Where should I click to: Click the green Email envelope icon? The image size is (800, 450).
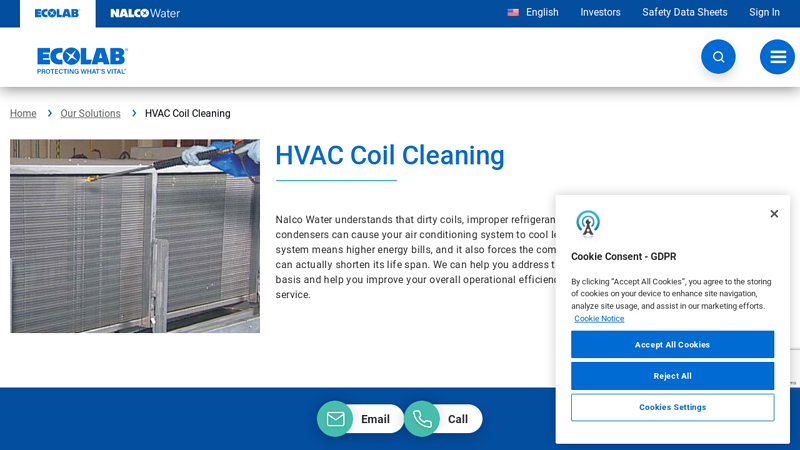click(x=335, y=419)
